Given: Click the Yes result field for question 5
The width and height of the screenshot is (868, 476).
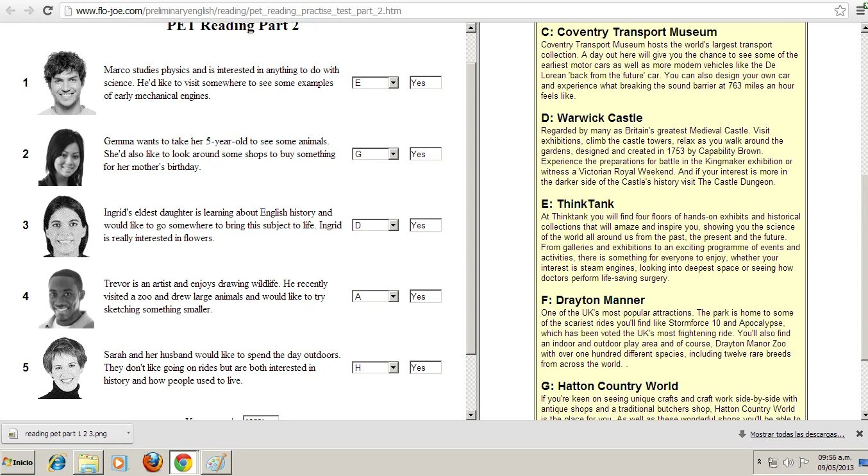Looking at the screenshot, I should tap(426, 368).
